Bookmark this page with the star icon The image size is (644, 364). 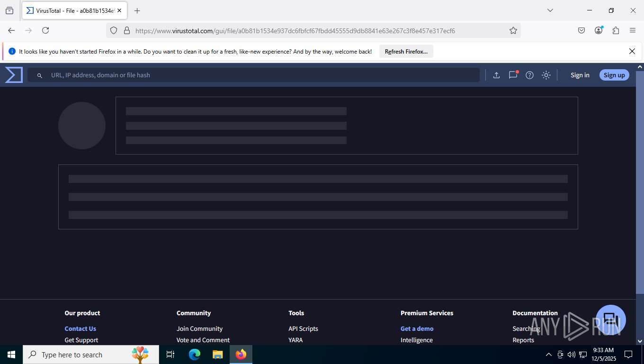[x=513, y=30]
